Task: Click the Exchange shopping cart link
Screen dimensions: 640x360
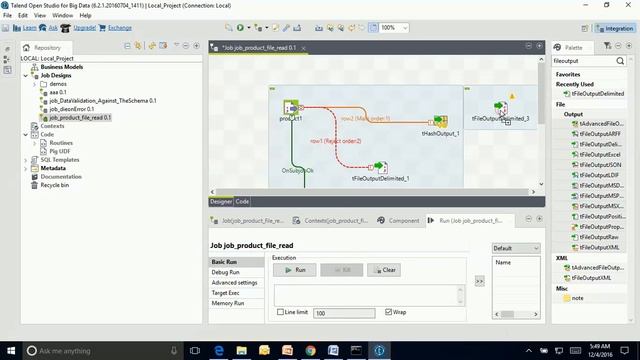Action: point(115,28)
